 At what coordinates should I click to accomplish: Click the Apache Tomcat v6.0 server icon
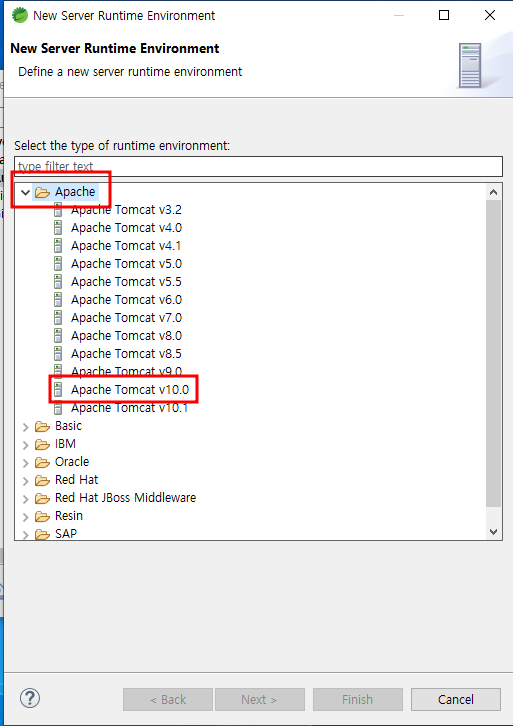[58, 300]
